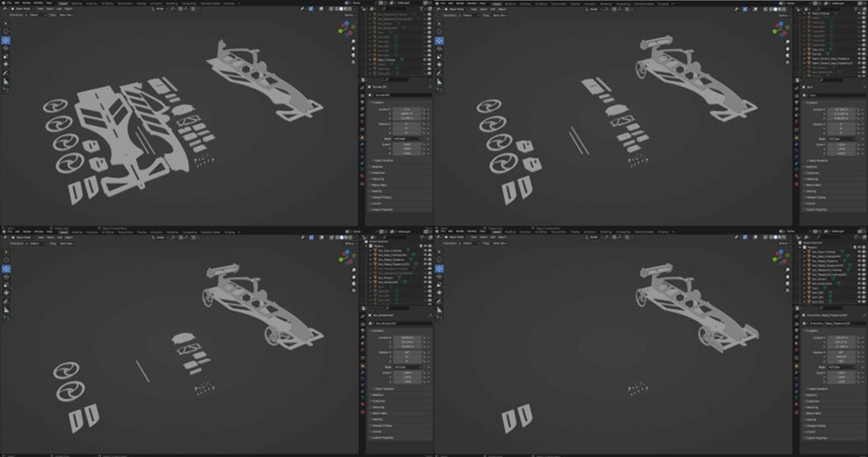Choose the Measure tool in bottom-right viewport toolbar
This screenshot has height=457, width=868.
click(x=439, y=311)
